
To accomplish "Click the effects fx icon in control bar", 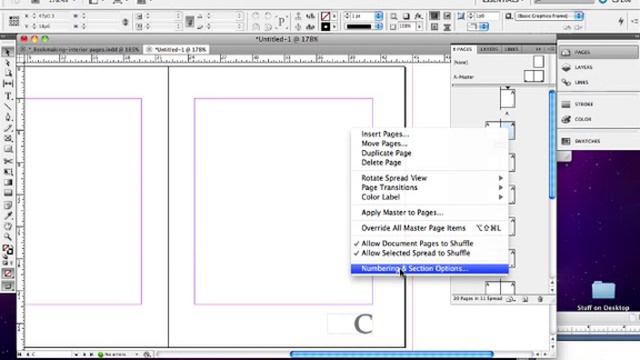I will point(418,16).
